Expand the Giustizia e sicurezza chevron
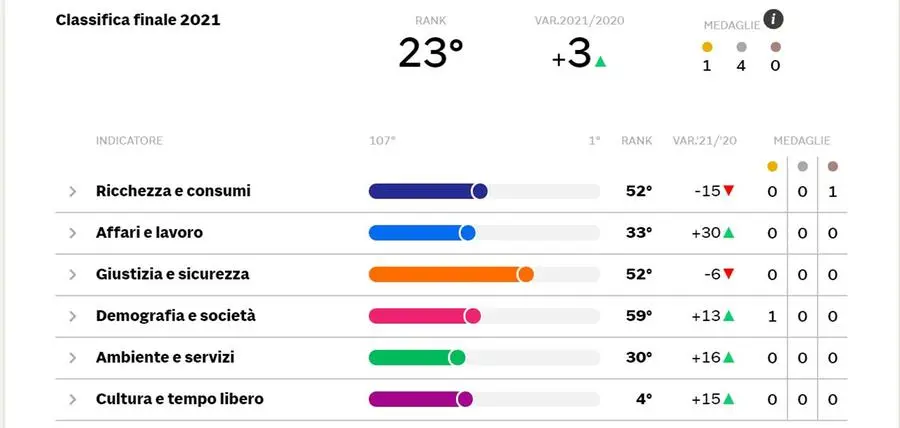Viewport: 900px width, 428px height. pyautogui.click(x=72, y=275)
